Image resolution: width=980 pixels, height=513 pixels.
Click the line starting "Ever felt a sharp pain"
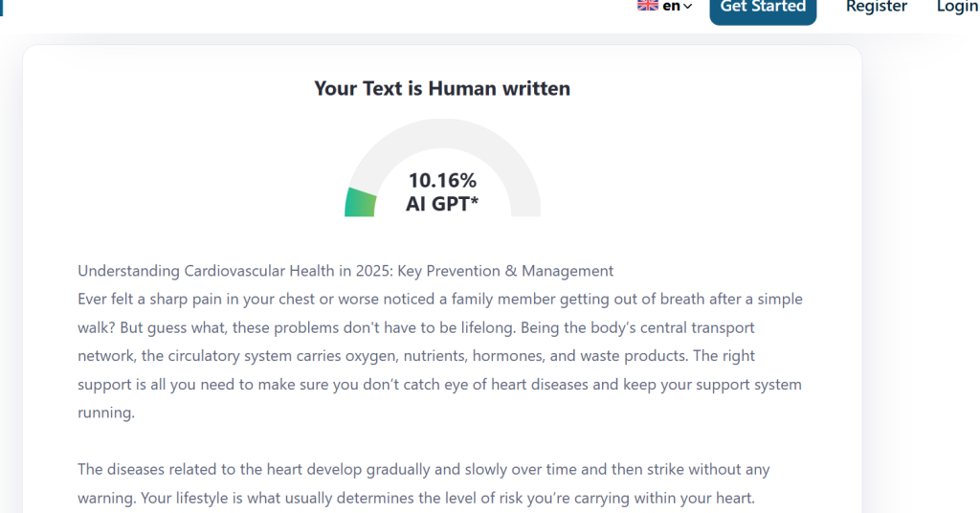(x=439, y=299)
